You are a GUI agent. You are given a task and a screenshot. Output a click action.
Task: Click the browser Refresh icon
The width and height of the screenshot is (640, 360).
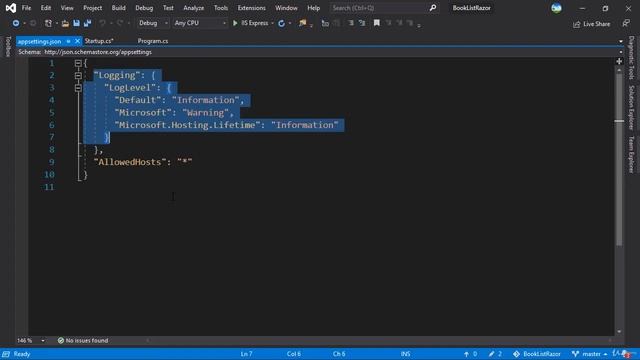click(282, 23)
